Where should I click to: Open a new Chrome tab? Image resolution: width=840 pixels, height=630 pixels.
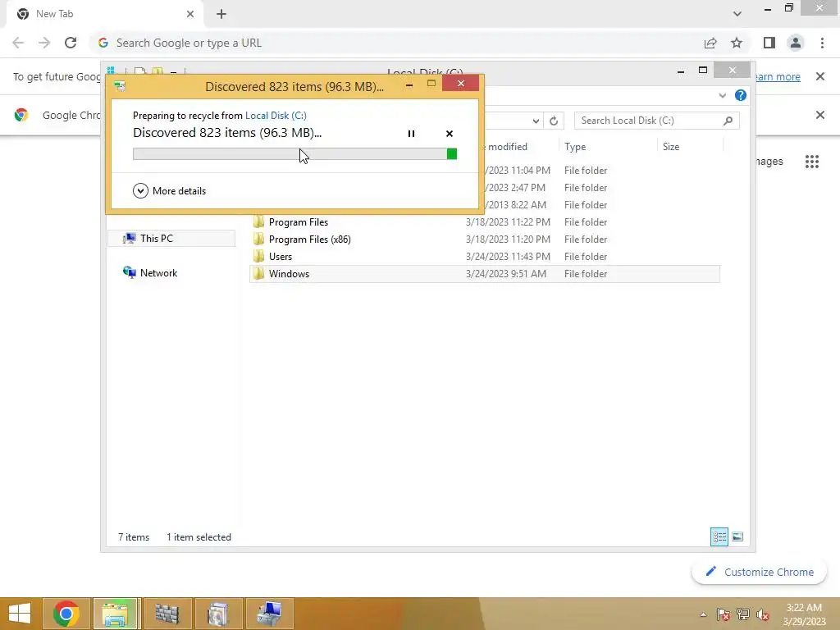click(221, 14)
